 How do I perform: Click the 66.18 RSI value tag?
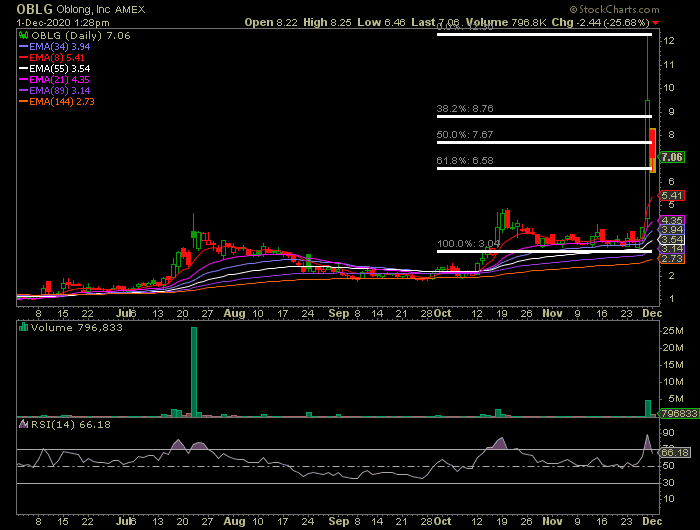pyautogui.click(x=675, y=452)
